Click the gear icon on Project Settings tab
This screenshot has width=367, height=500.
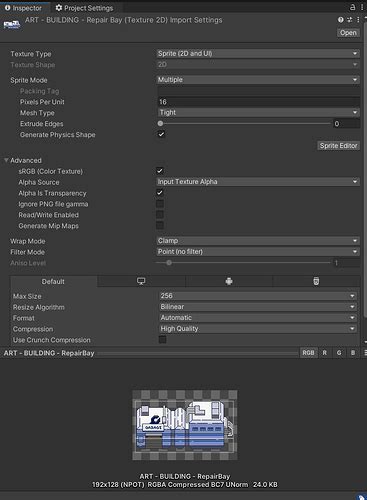59,8
